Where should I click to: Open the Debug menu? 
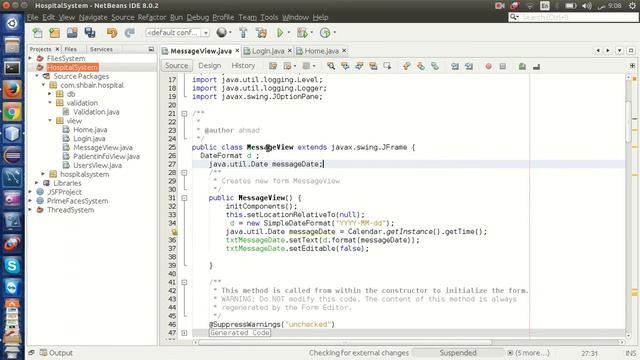tap(198, 17)
